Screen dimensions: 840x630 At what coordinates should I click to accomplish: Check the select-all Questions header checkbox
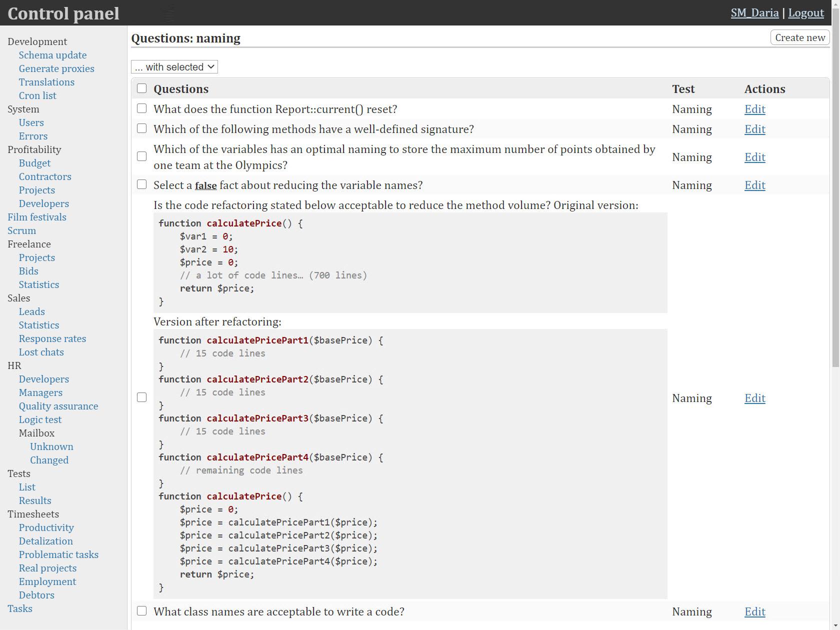click(142, 88)
